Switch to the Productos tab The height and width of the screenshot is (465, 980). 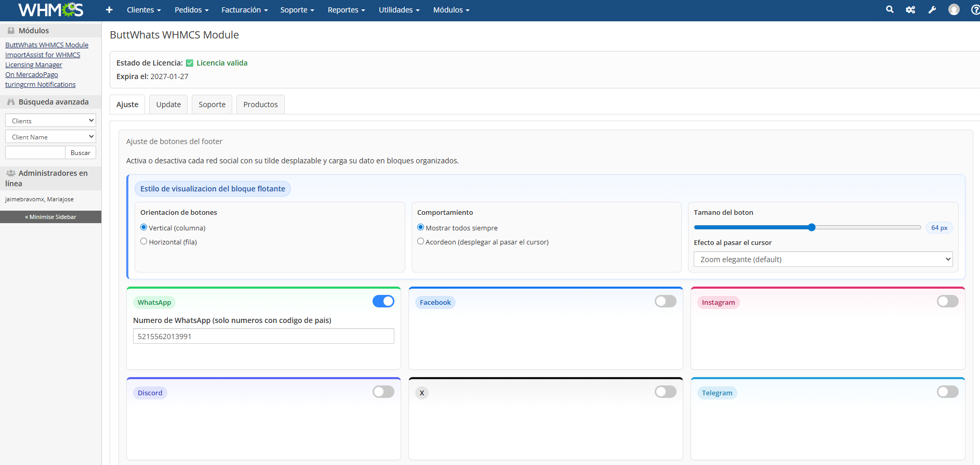(260, 105)
